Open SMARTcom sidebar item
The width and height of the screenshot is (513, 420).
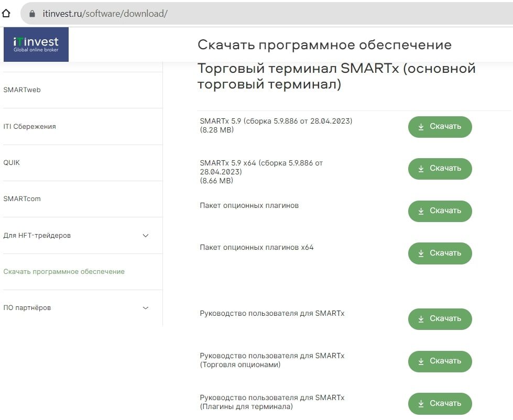click(x=22, y=198)
